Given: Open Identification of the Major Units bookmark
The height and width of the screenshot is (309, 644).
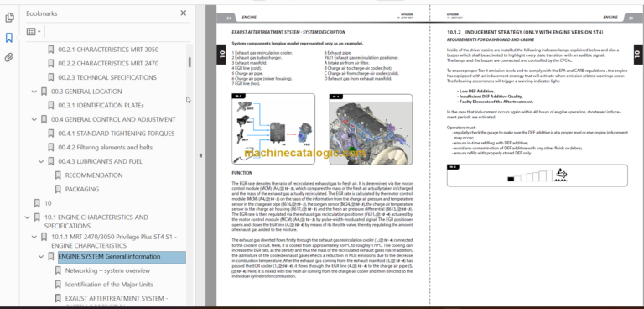Looking at the screenshot, I should [109, 285].
